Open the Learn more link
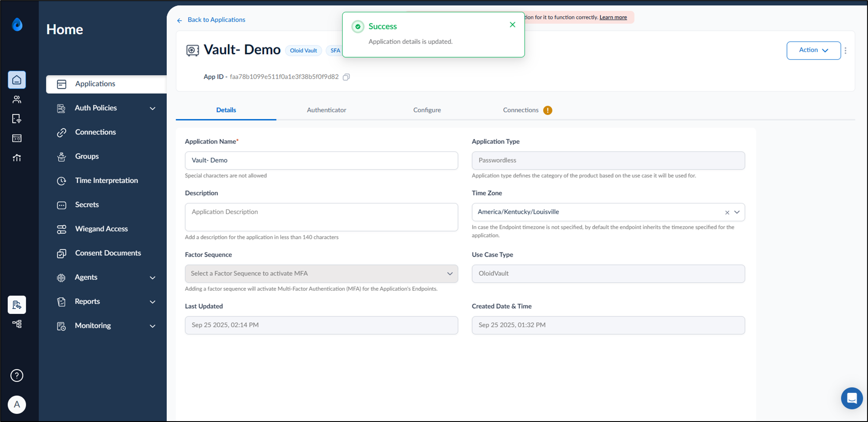Screen dimensions: 868x422 tap(613, 17)
